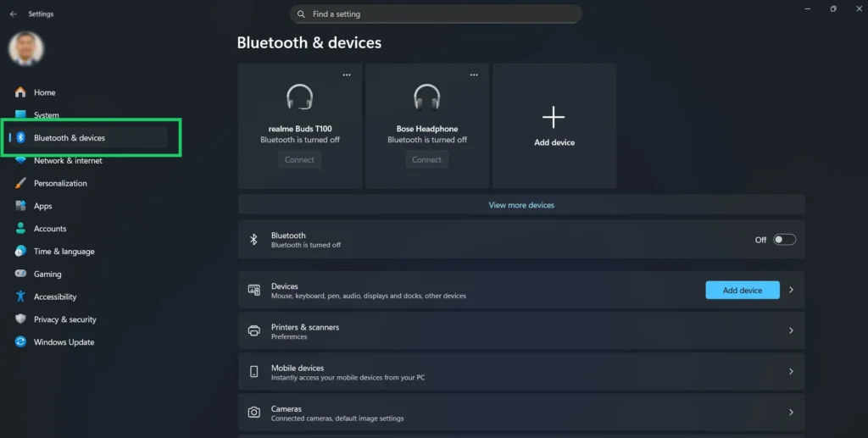The image size is (868, 438).
Task: Click Connect under Bose Headphone
Action: tap(427, 159)
